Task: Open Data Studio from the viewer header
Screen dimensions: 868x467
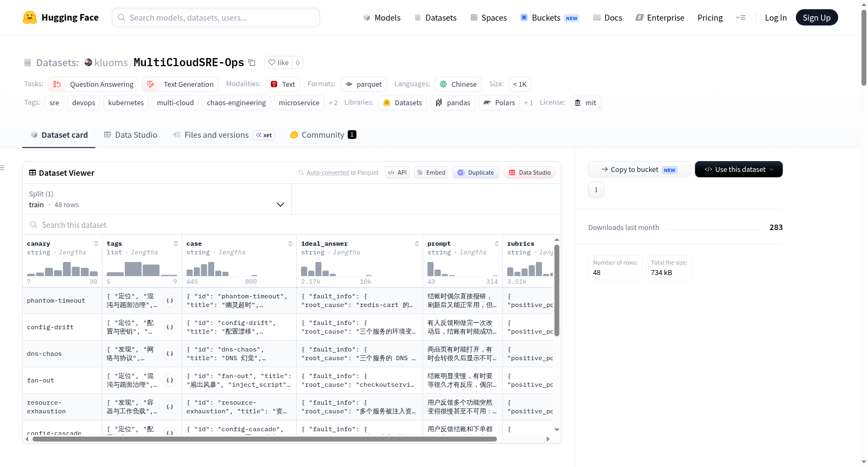Action: coord(529,172)
